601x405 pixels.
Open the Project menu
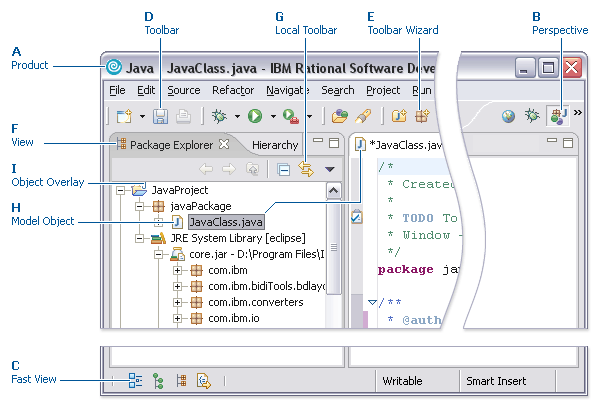[383, 90]
